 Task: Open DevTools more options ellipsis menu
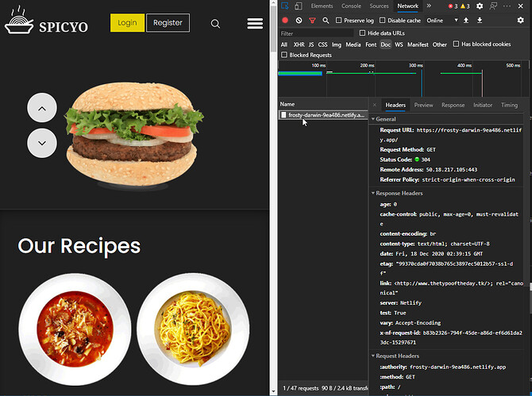coord(507,6)
